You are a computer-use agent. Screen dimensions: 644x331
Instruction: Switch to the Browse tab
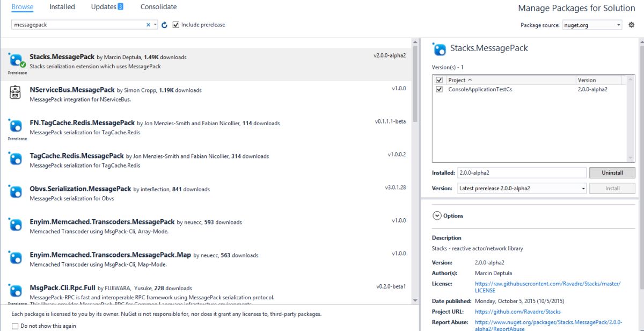point(23,7)
